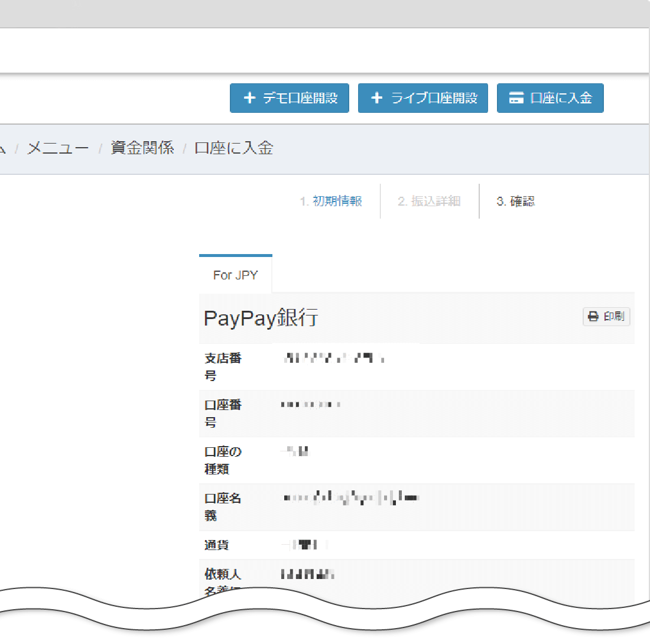The height and width of the screenshot is (644, 650).
Task: Click the ライブ口座開設 button
Action: pyautogui.click(x=423, y=98)
